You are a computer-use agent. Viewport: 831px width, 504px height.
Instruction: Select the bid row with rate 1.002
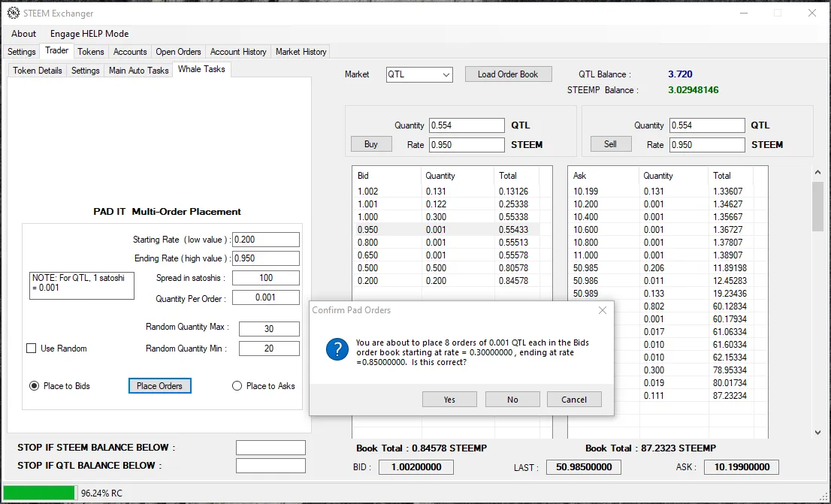447,192
